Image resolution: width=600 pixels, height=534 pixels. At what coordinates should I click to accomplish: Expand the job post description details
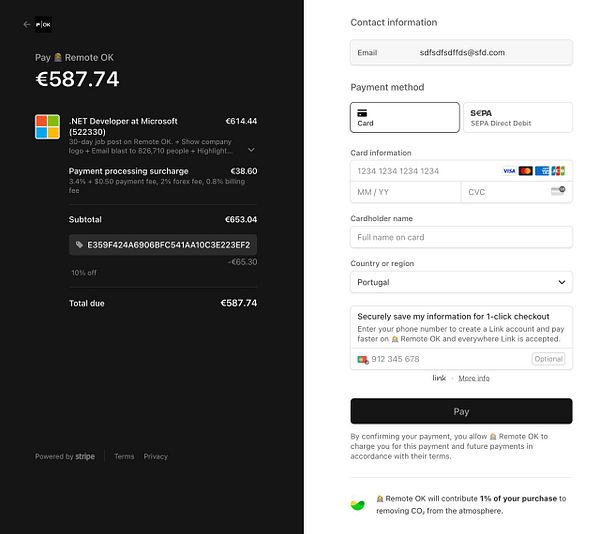click(x=251, y=150)
